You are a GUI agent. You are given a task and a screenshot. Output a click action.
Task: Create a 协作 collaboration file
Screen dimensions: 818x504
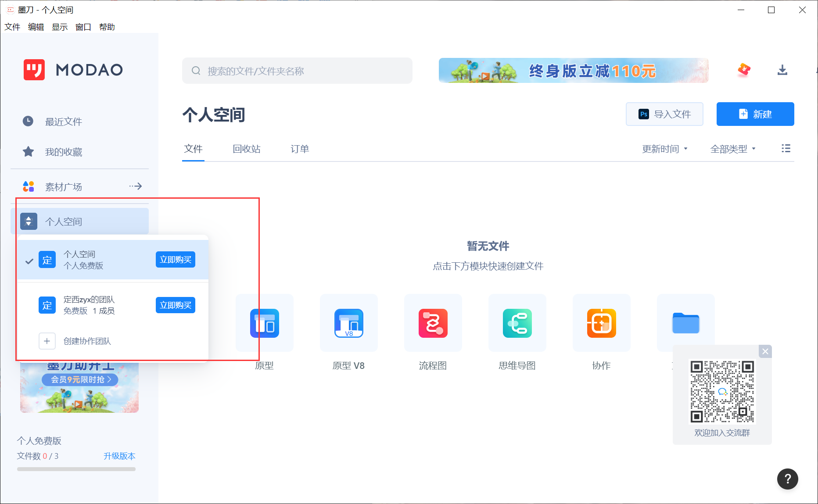pos(602,323)
